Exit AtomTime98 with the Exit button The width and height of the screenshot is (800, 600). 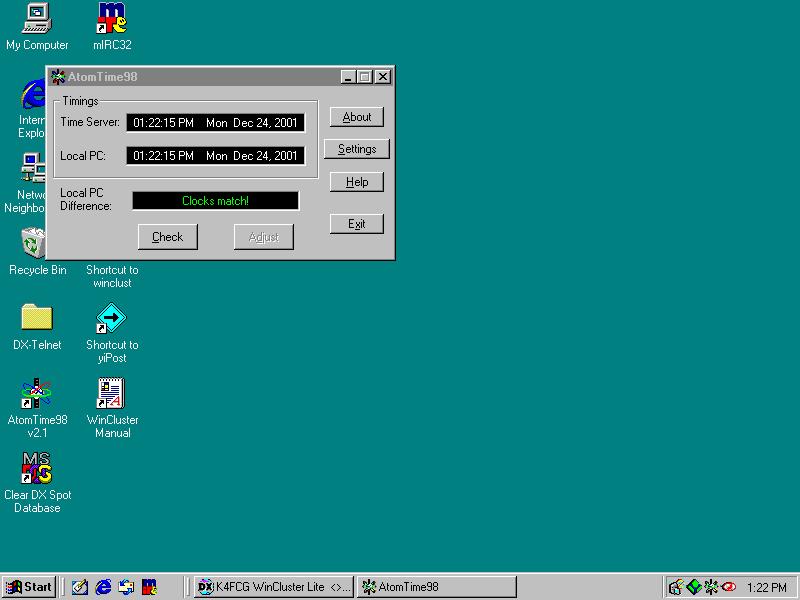[x=357, y=224]
